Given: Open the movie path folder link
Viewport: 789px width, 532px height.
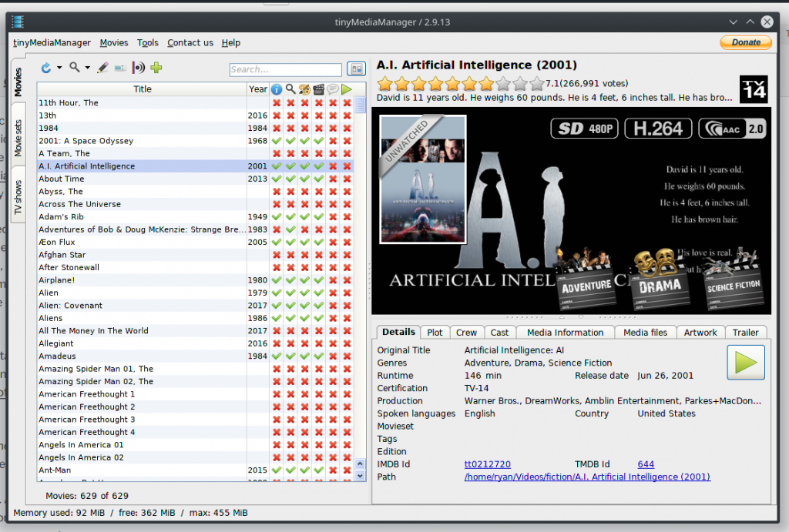Looking at the screenshot, I should pyautogui.click(x=587, y=477).
